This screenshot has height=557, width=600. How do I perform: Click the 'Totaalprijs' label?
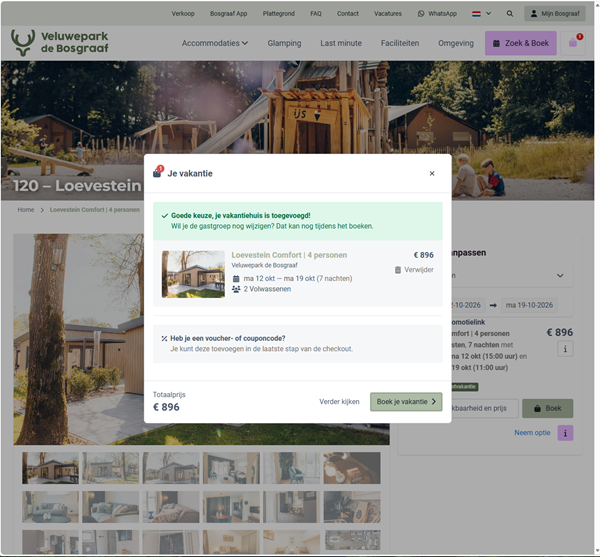coord(169,394)
